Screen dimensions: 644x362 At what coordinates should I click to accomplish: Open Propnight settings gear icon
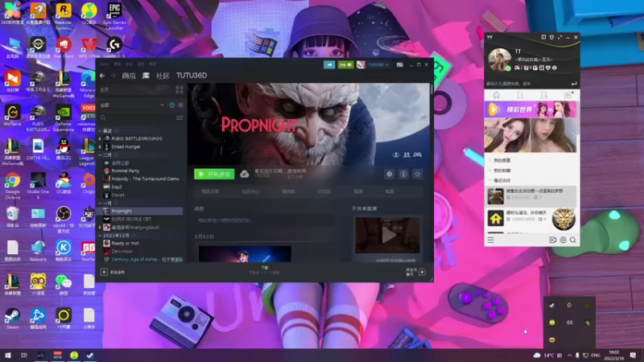[390, 174]
